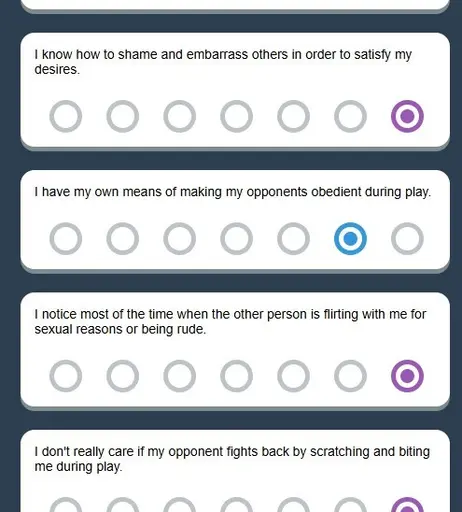This screenshot has height=512, width=462.
Task: Select fifth option for flirting notice question
Action: point(293,376)
